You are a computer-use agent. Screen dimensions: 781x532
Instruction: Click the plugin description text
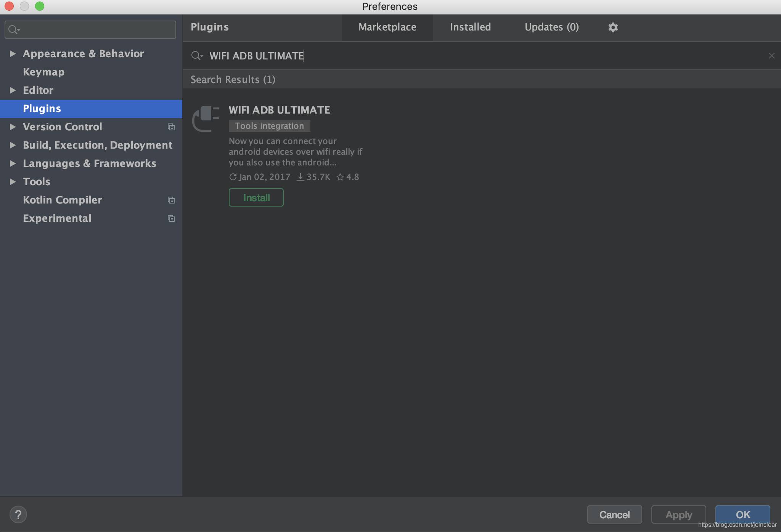[x=296, y=152]
